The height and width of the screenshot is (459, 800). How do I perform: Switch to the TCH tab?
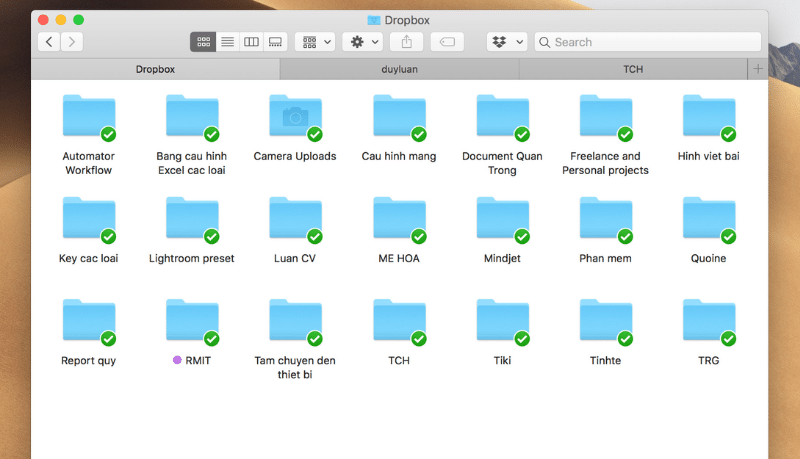[633, 69]
